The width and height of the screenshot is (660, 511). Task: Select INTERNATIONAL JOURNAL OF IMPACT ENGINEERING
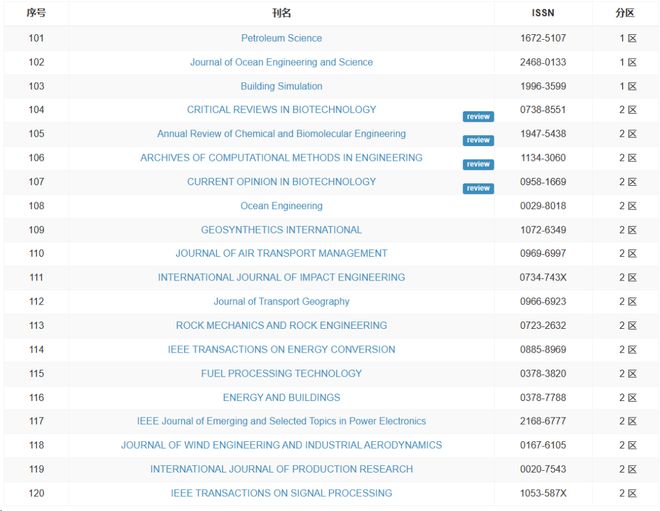[281, 278]
